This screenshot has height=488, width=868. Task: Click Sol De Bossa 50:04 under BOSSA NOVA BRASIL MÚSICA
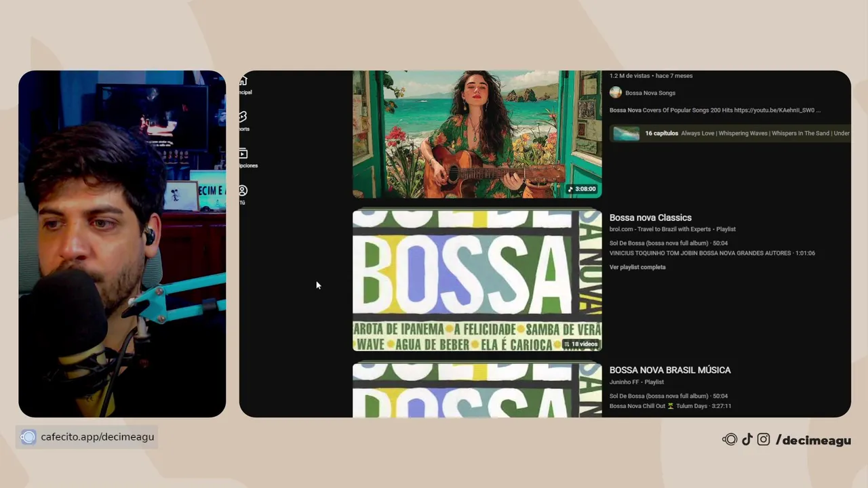coord(669,396)
